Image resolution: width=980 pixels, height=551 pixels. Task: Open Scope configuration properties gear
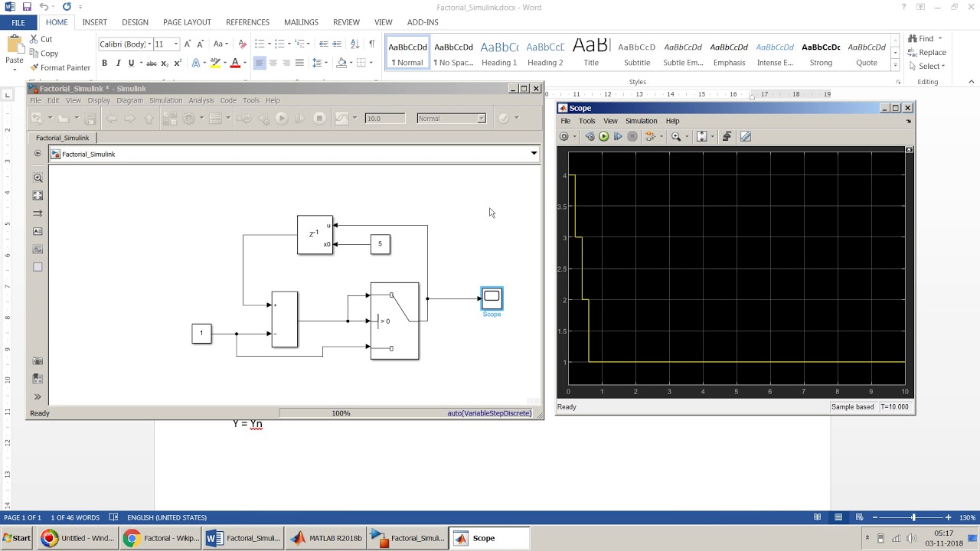[564, 136]
